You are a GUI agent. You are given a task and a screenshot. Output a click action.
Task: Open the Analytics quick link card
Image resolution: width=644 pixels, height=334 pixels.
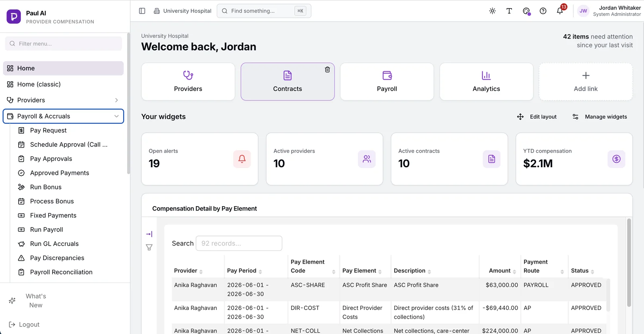click(486, 82)
